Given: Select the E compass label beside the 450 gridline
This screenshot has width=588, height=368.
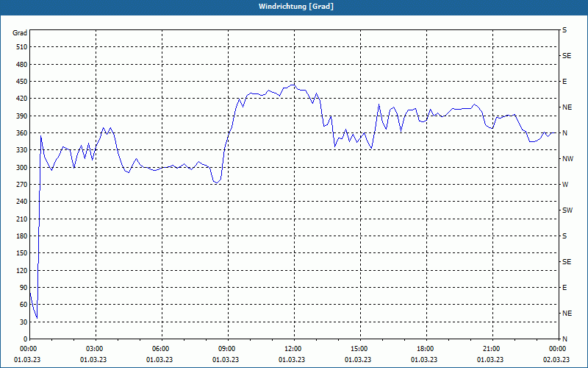Looking at the screenshot, I should pos(564,82).
